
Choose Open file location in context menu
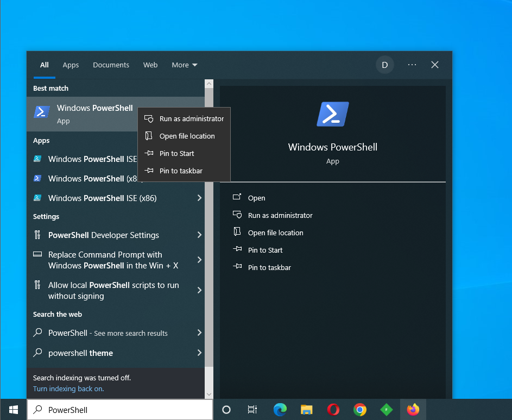pos(184,136)
